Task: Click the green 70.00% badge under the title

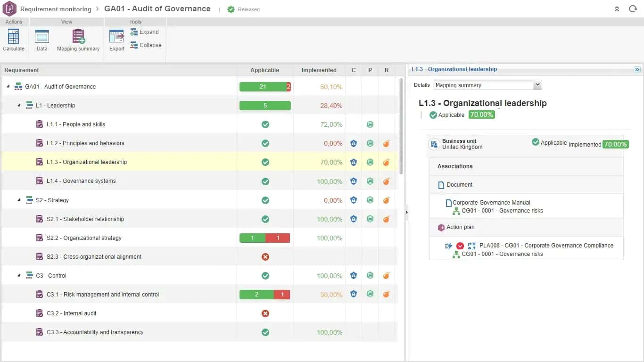Action: (x=481, y=115)
